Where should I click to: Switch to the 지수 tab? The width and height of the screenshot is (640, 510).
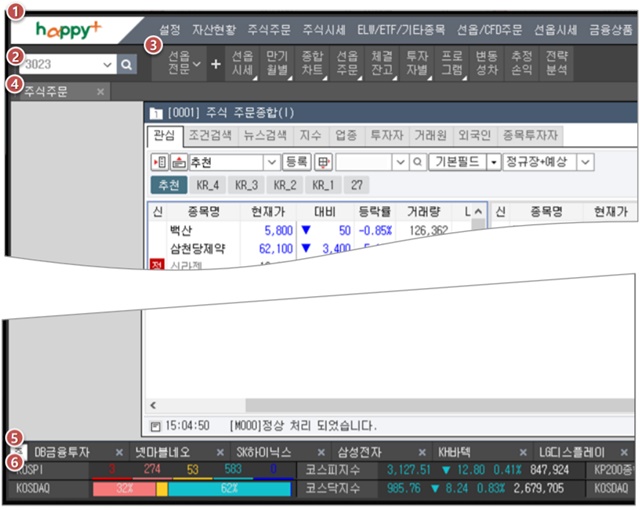311,135
